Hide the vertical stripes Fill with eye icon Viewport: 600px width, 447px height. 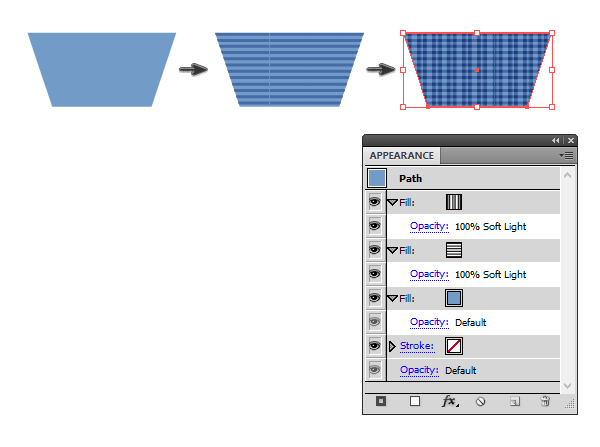(375, 201)
